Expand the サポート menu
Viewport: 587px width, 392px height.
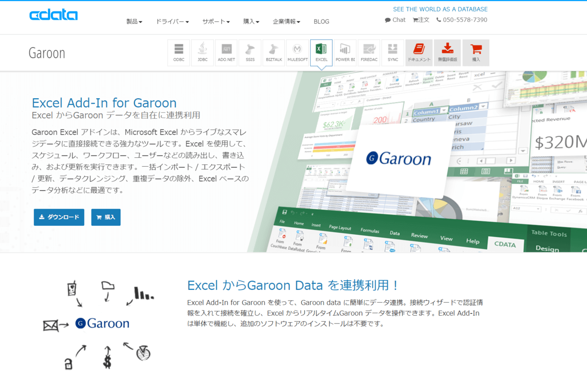(x=216, y=22)
